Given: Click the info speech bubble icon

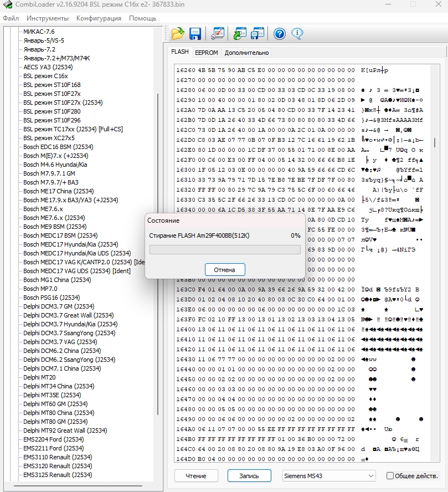Looking at the screenshot, I should (x=297, y=34).
